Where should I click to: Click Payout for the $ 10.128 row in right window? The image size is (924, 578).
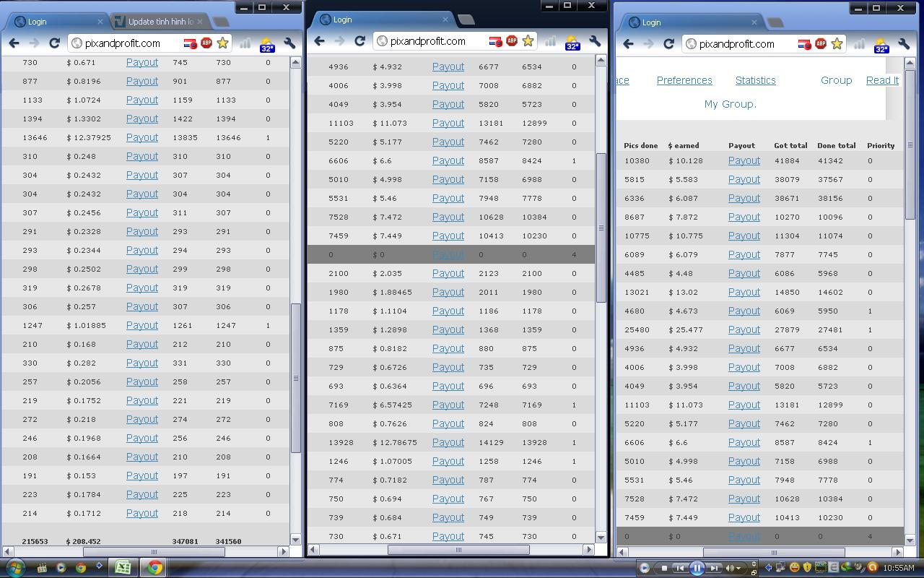pos(744,160)
